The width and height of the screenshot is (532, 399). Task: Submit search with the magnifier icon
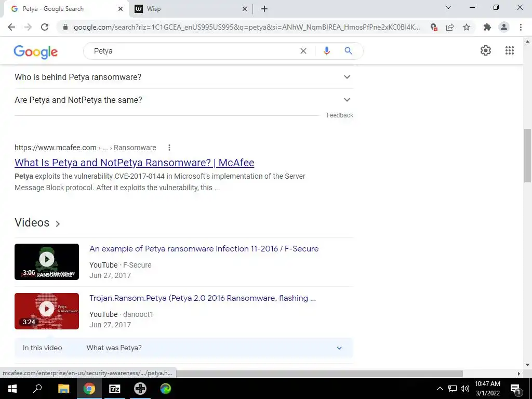pos(348,51)
